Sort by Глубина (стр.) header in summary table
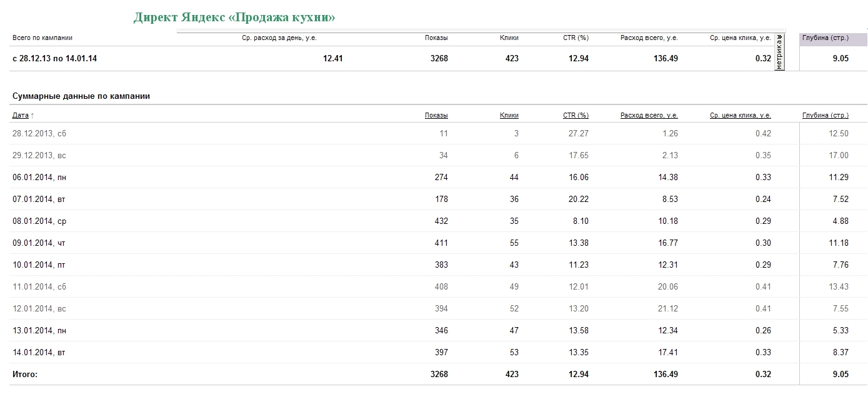Screen dimensions: 868x394 click(826, 115)
